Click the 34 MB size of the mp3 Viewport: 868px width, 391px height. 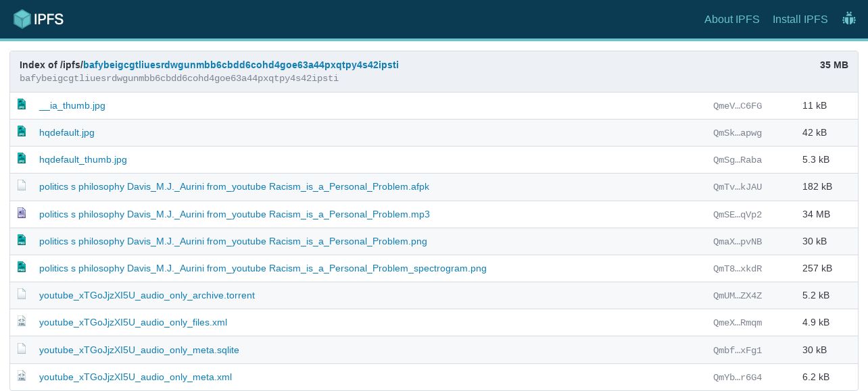tap(816, 214)
